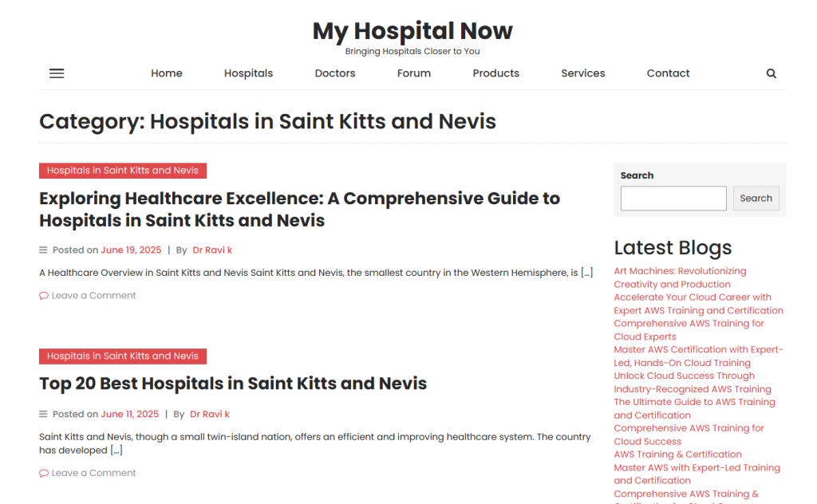This screenshot has width=817, height=504.
Task: Visit the Contact page
Action: (x=668, y=73)
